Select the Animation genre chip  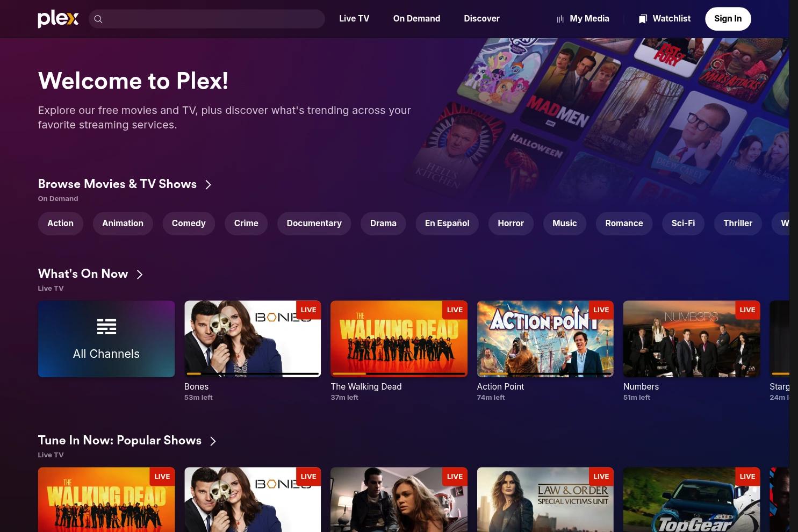(x=123, y=224)
